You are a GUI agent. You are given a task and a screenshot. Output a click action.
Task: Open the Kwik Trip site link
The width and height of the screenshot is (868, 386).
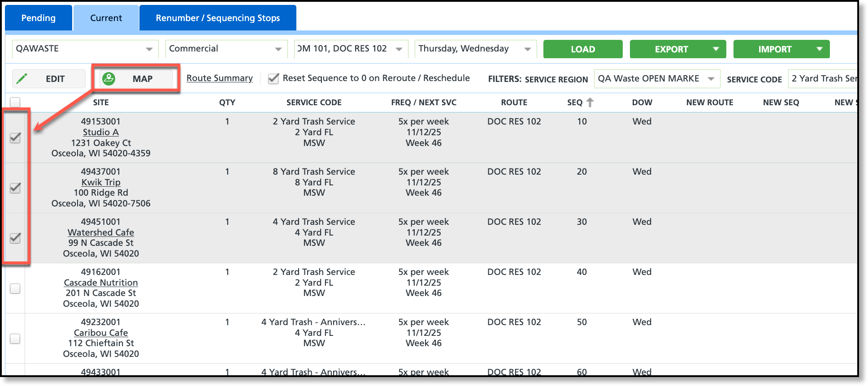[x=101, y=182]
